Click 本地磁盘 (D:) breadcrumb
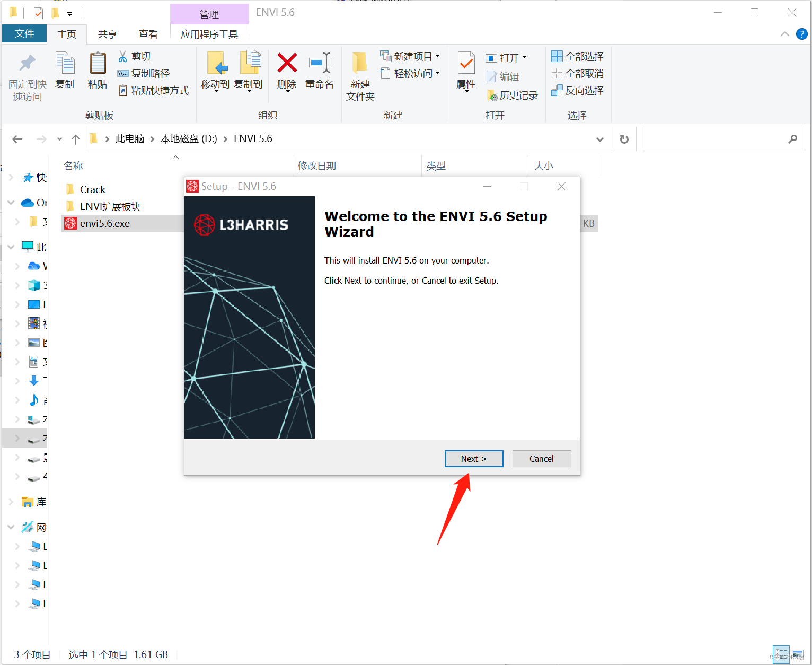 (x=189, y=139)
